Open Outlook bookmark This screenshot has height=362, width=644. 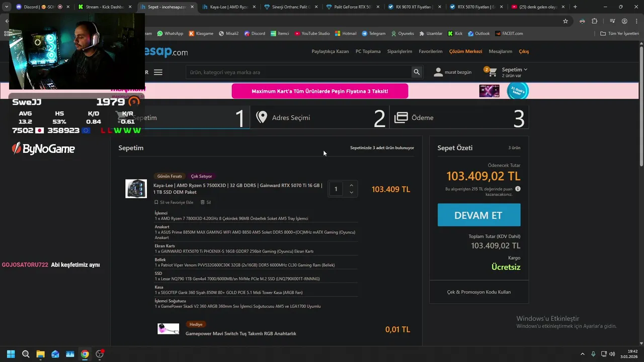coord(478,33)
